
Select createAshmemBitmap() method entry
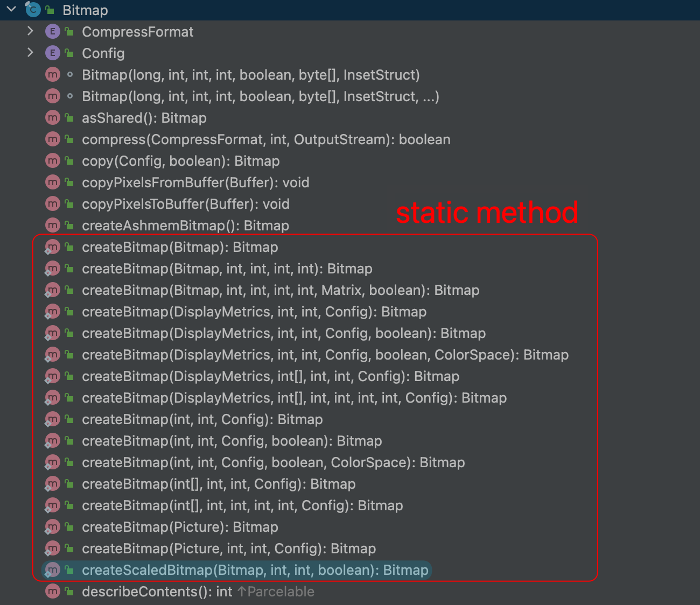(185, 226)
